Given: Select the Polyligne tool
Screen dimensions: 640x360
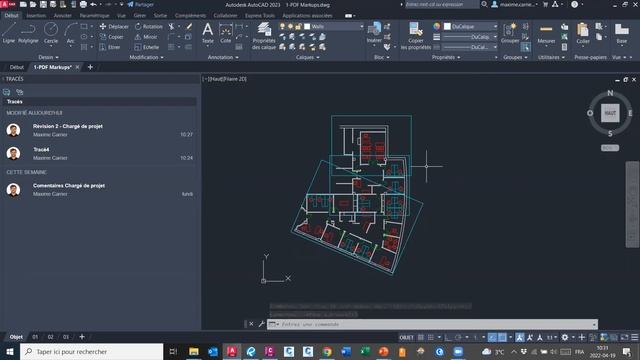Looking at the screenshot, I should tap(28, 33).
